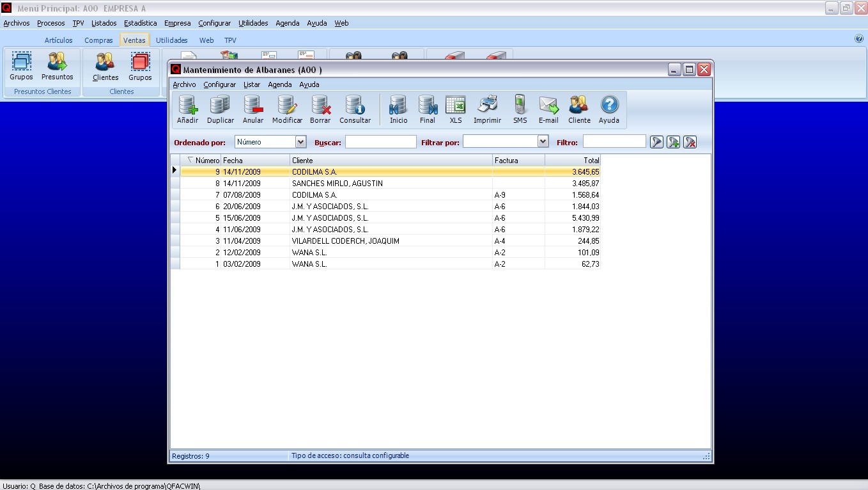Apply the filter with the funnel icon
The width and height of the screenshot is (868, 490).
656,142
